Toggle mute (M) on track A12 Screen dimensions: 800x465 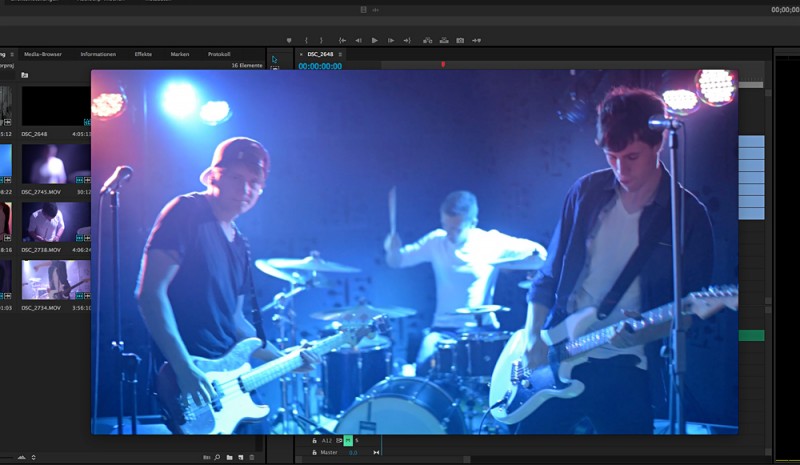coord(348,440)
